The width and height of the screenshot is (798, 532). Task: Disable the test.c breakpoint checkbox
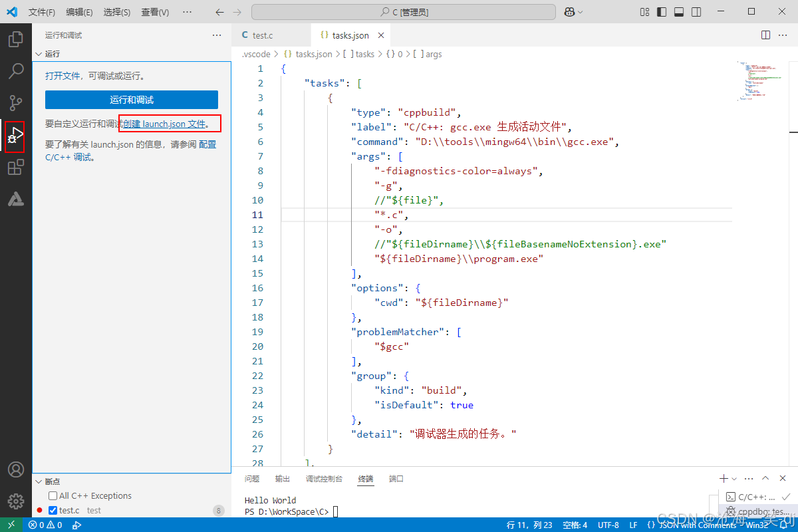53,511
